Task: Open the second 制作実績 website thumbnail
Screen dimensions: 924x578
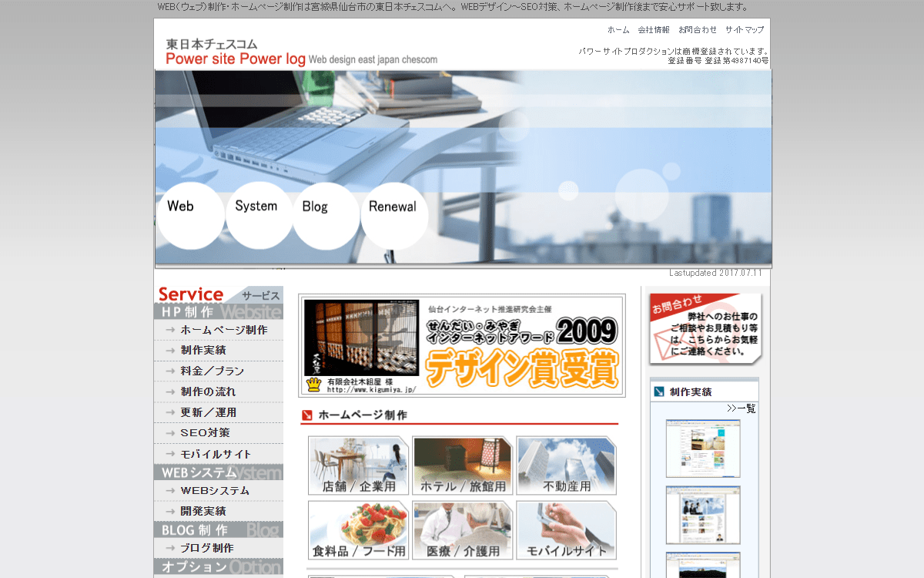Action: coord(703,515)
